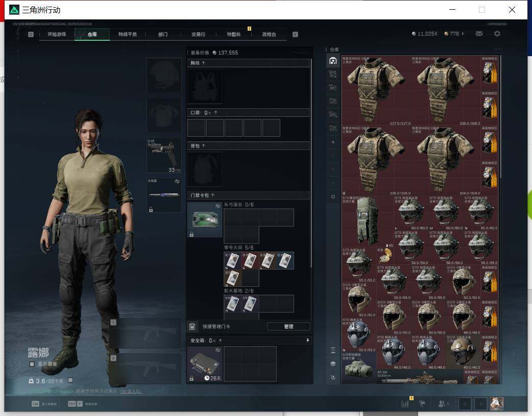Screen dimensions: 532x416
Task: Open the weight details list icon
Action: tap(70, 380)
